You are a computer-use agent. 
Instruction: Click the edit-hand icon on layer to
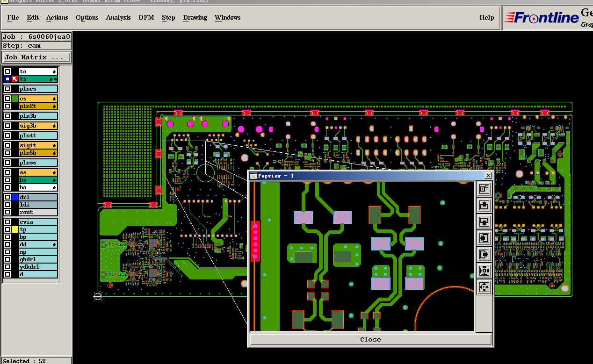(54, 71)
